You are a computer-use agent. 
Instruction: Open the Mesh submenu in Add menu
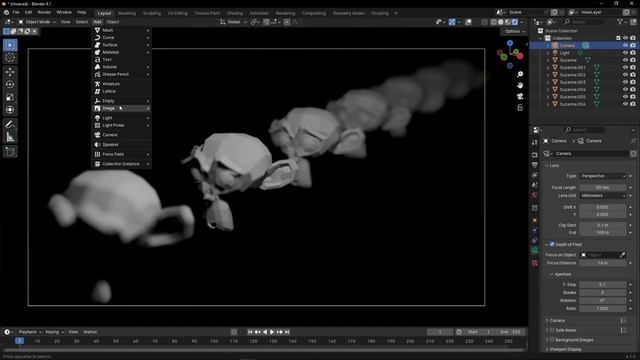[x=122, y=30]
